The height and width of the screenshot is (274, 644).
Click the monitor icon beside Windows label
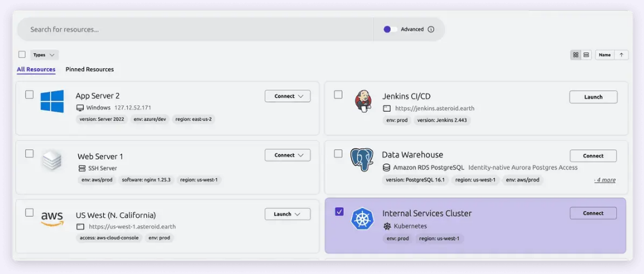[x=80, y=107]
